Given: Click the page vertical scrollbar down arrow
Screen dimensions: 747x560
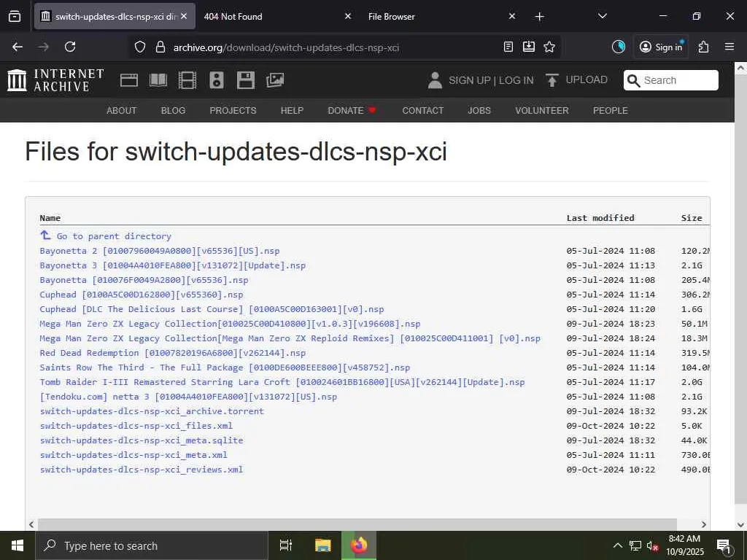Looking at the screenshot, I should 740,524.
